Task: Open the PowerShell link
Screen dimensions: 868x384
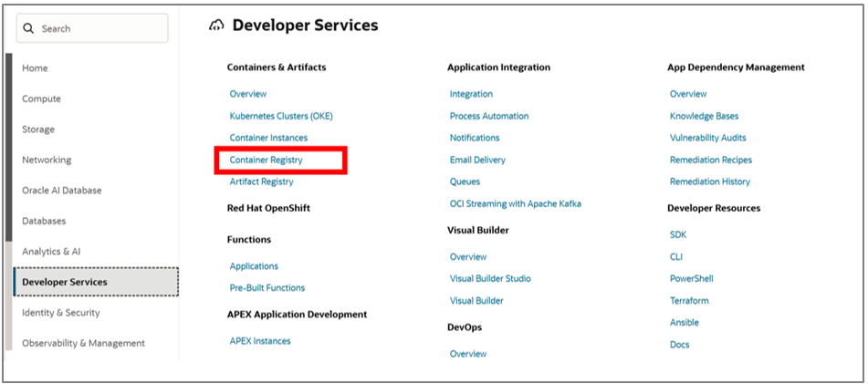Action: (692, 278)
